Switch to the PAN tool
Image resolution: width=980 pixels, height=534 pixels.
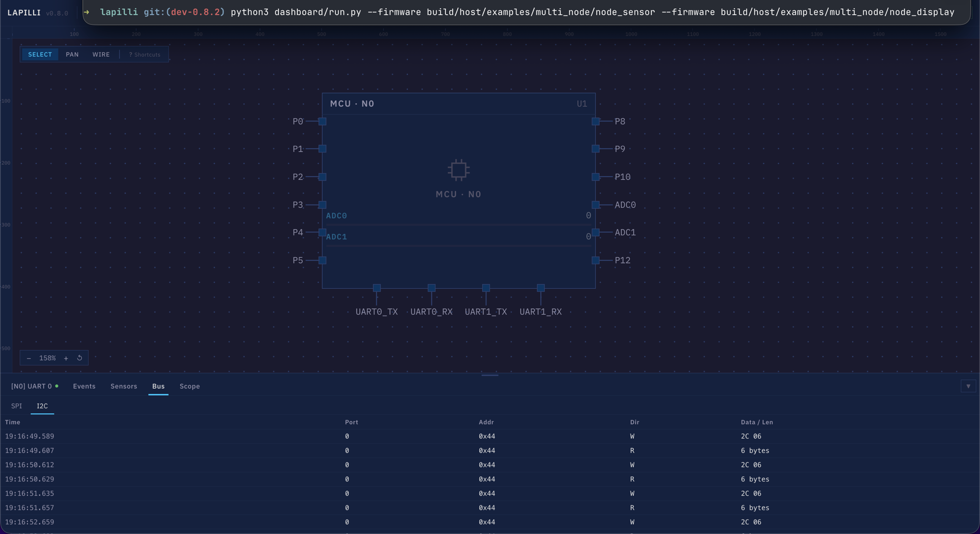pyautogui.click(x=72, y=54)
